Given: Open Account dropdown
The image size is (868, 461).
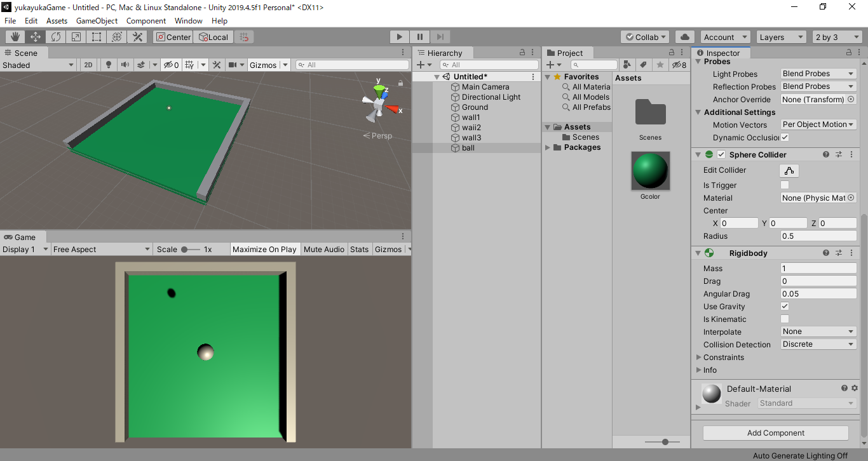Looking at the screenshot, I should click(725, 37).
